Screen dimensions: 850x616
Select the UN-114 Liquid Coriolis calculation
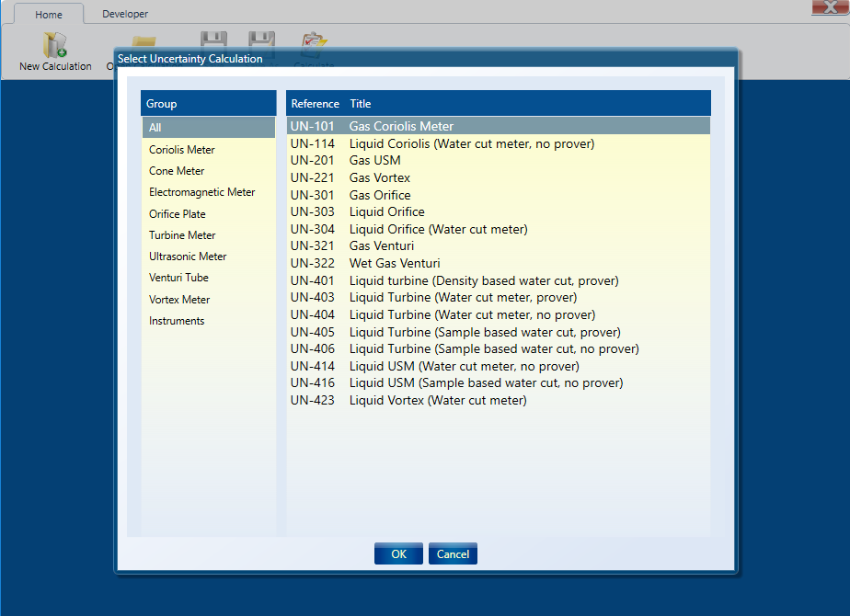pyautogui.click(x=499, y=143)
